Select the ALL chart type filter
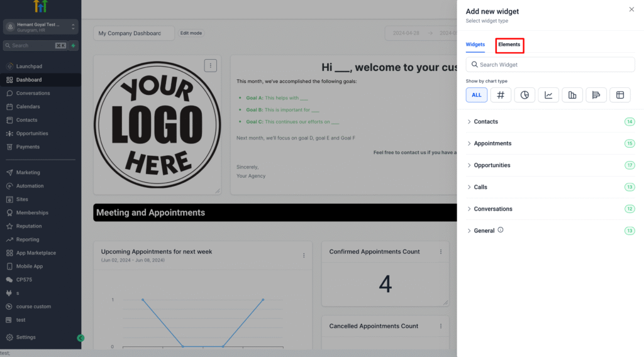 click(x=477, y=95)
